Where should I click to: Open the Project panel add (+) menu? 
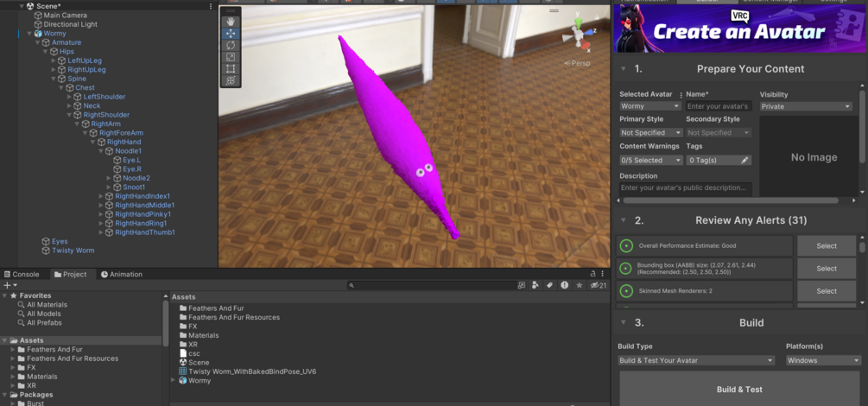pos(10,285)
